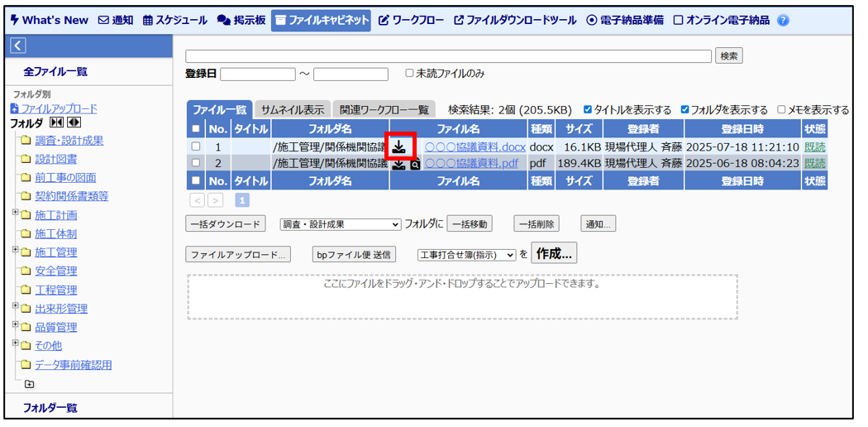Enable the 未読ファイルのみ checkbox
This screenshot has height=427, width=868.
coord(409,74)
